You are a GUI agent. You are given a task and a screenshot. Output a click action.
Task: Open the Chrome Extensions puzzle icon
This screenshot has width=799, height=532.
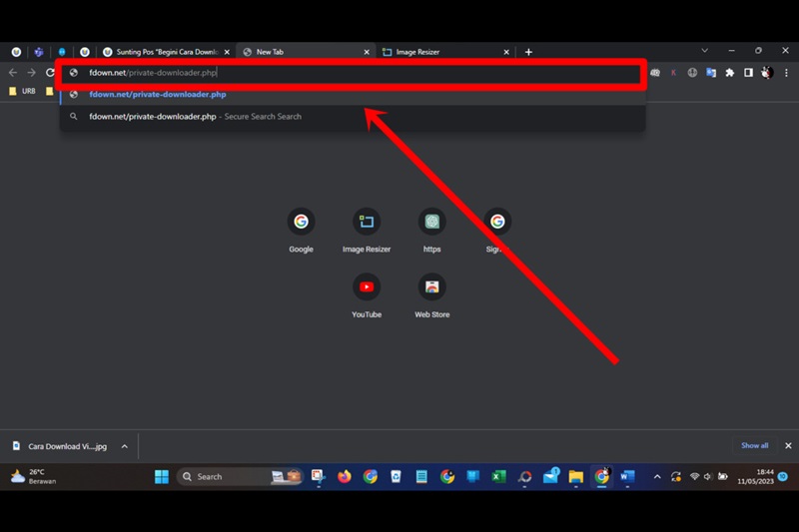pos(729,73)
